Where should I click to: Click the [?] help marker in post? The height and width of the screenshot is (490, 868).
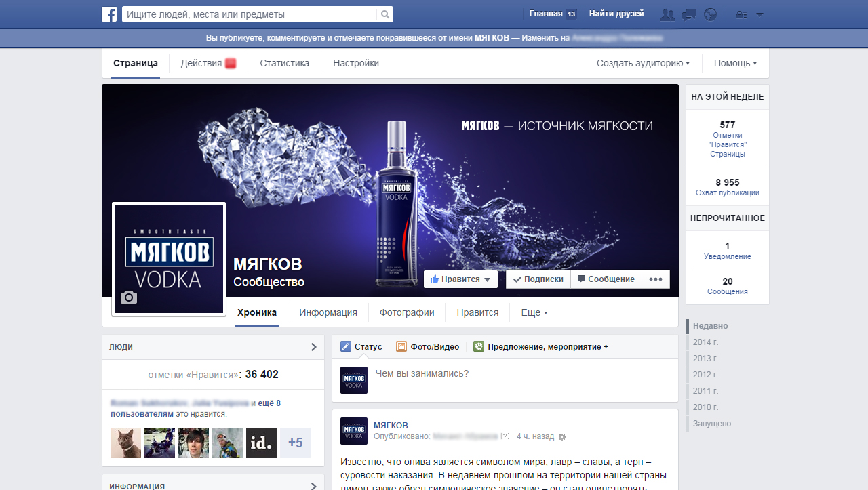coord(505,436)
